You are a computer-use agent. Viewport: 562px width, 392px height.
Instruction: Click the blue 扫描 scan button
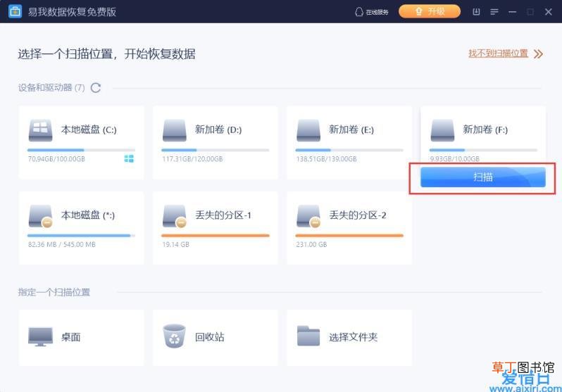pyautogui.click(x=483, y=177)
